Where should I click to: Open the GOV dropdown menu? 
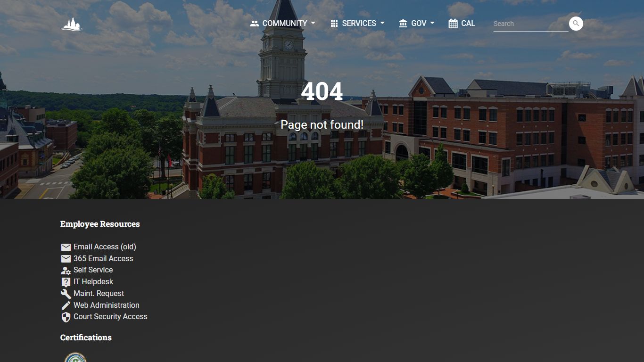click(x=416, y=23)
